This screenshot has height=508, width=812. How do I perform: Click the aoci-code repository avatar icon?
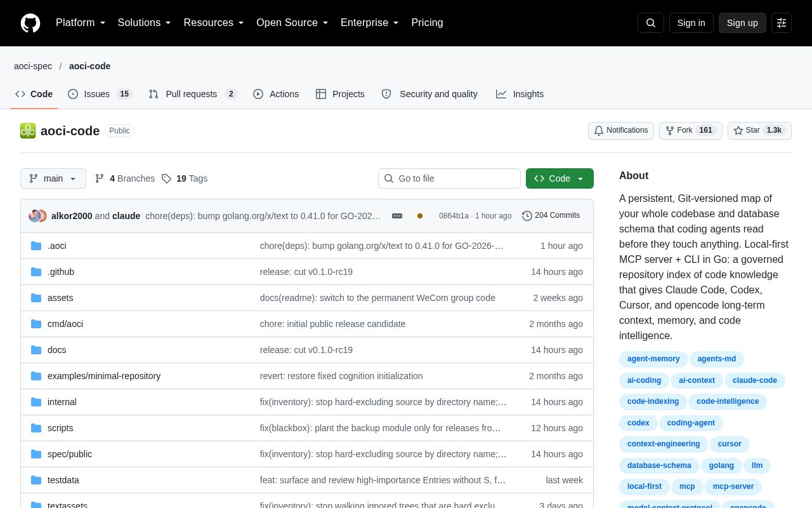[x=28, y=131]
